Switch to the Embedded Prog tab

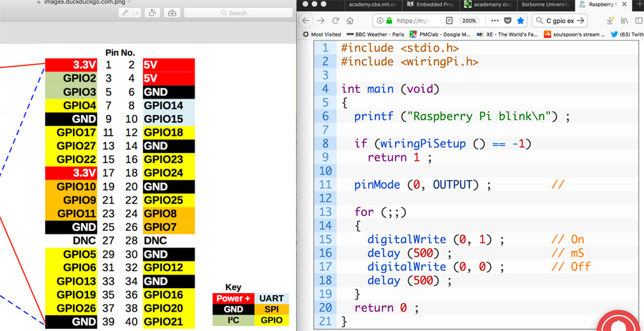431,4
